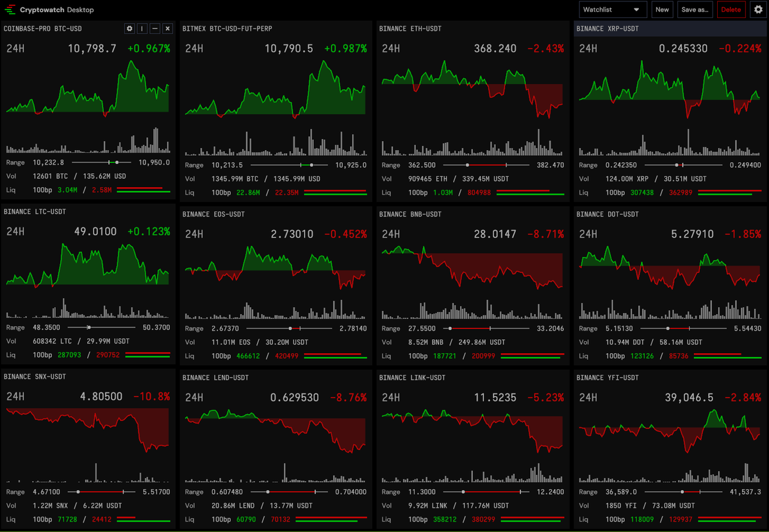Click range slider on BITMEX BTC-USD-FUT-PERP panel

pos(288,165)
